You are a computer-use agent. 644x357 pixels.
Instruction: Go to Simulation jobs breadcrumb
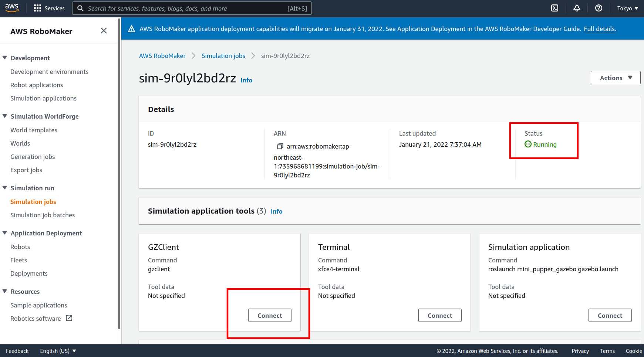[223, 56]
